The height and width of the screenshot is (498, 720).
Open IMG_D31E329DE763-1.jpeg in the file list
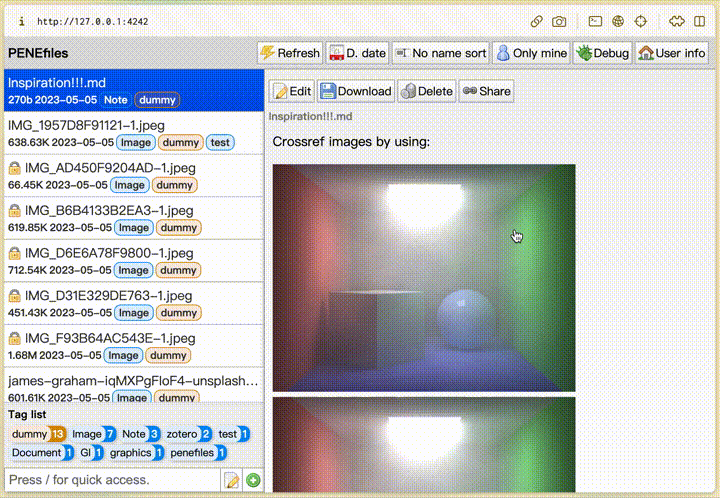click(x=134, y=303)
